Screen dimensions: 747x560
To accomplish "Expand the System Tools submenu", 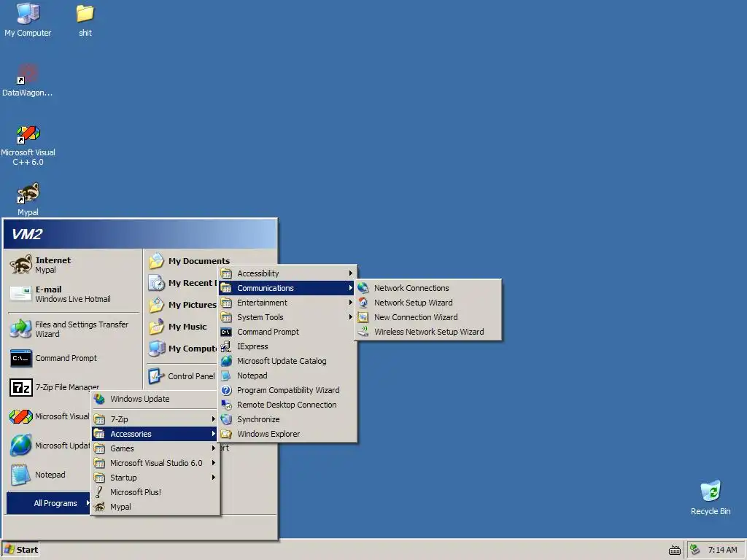I will click(287, 317).
